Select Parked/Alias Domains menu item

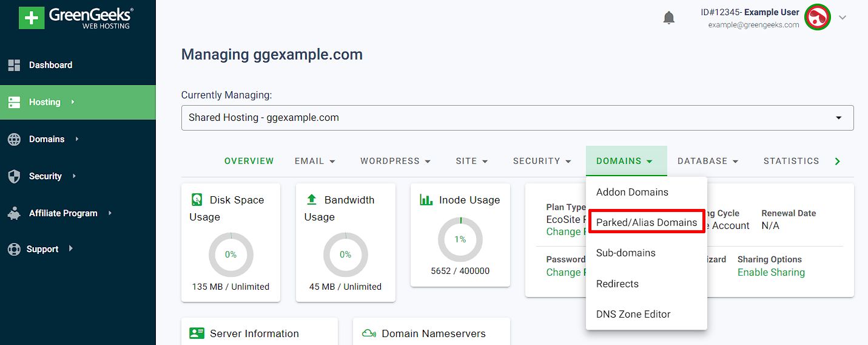click(647, 222)
